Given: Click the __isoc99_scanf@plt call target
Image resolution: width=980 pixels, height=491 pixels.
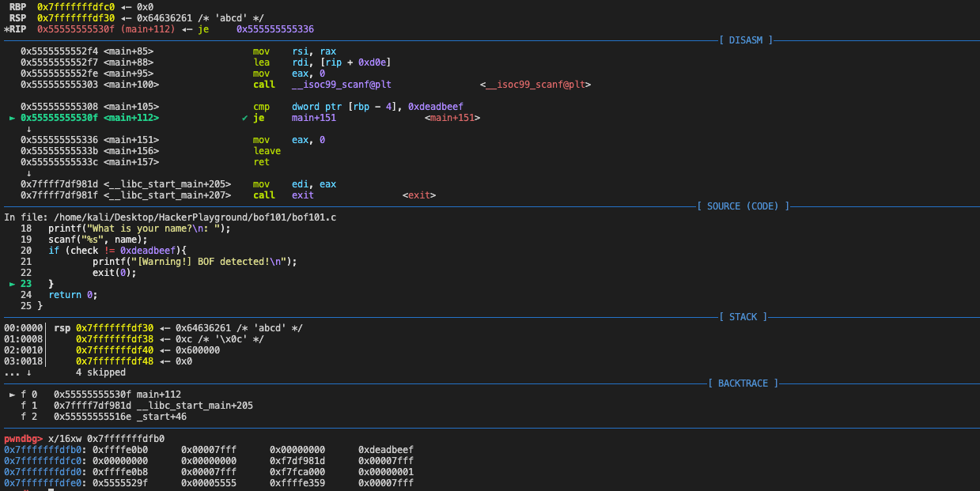Looking at the screenshot, I should (x=342, y=85).
